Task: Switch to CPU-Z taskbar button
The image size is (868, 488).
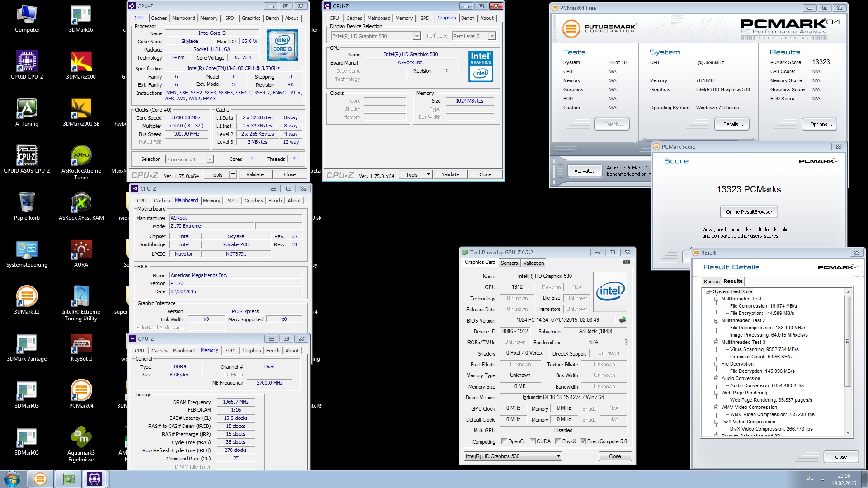Action: coord(94,479)
